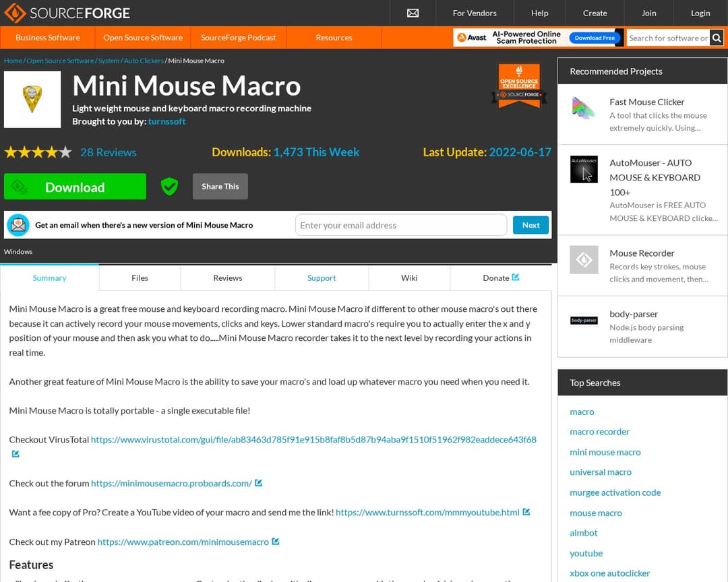This screenshot has height=582, width=728.
Task: Open the turnssoft author link
Action: pyautogui.click(x=166, y=122)
